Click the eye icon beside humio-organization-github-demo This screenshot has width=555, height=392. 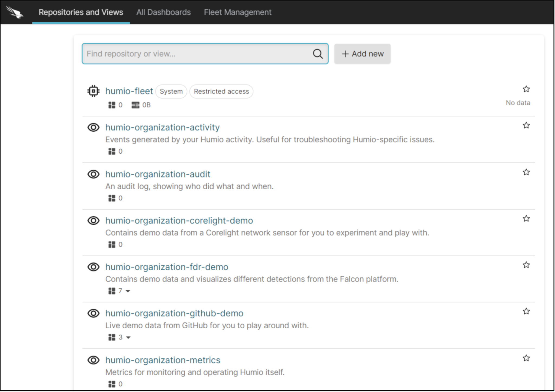click(93, 313)
